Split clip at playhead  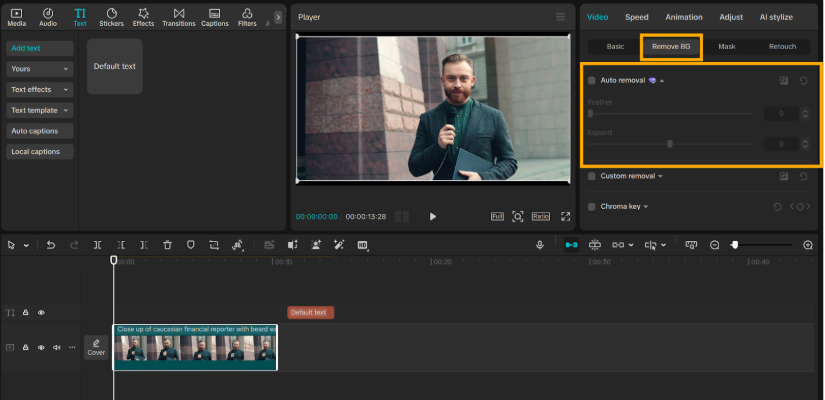coord(97,245)
